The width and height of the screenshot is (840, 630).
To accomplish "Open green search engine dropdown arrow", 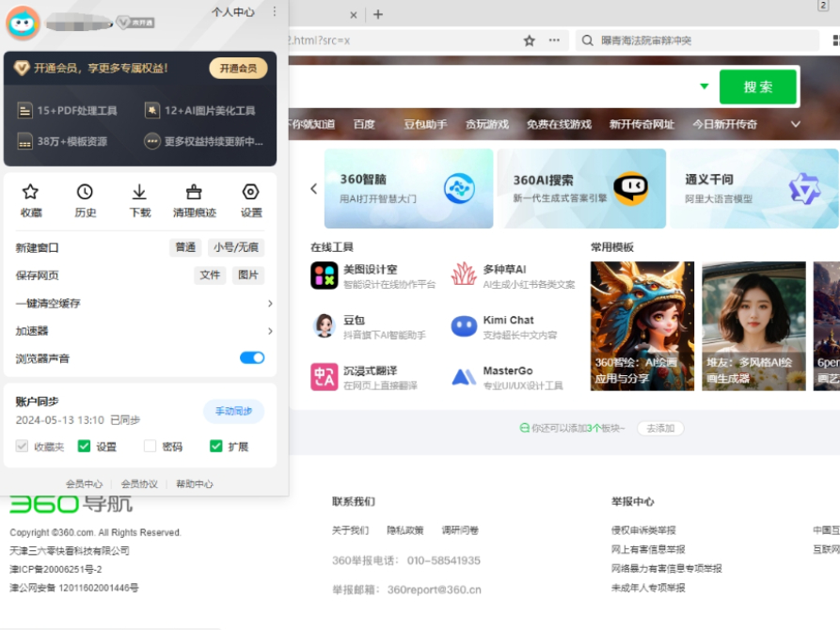I will pyautogui.click(x=704, y=87).
